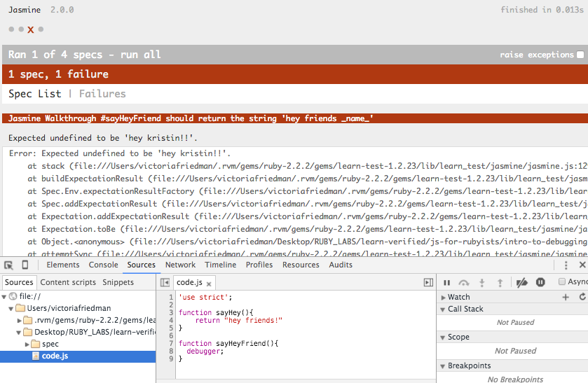Show the Failures view
The height and width of the screenshot is (383, 588).
tap(102, 94)
